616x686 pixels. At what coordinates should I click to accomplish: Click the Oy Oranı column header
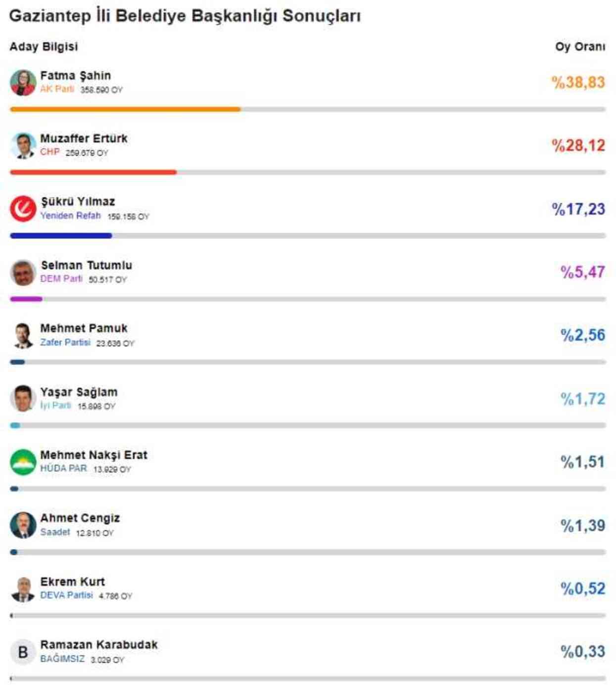tap(580, 46)
